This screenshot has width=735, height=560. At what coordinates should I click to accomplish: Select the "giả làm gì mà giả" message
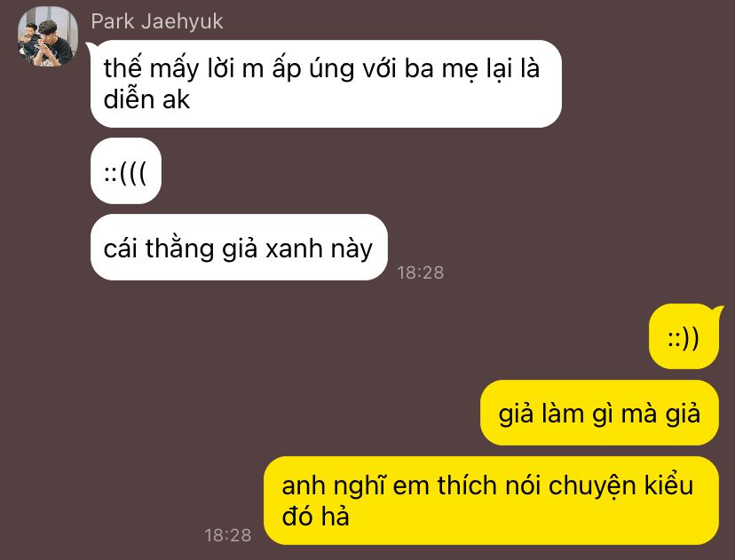pyautogui.click(x=599, y=413)
